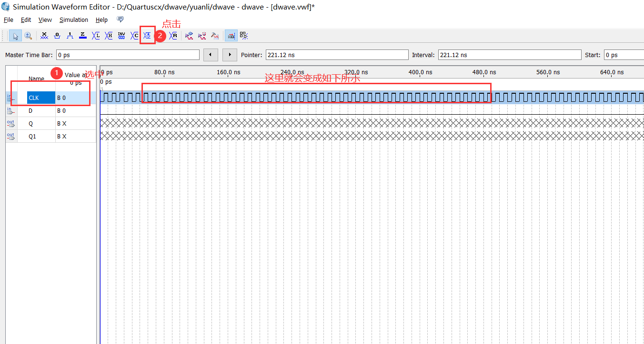Run Timing Simulation
The width and height of the screenshot is (644, 344).
click(x=202, y=36)
